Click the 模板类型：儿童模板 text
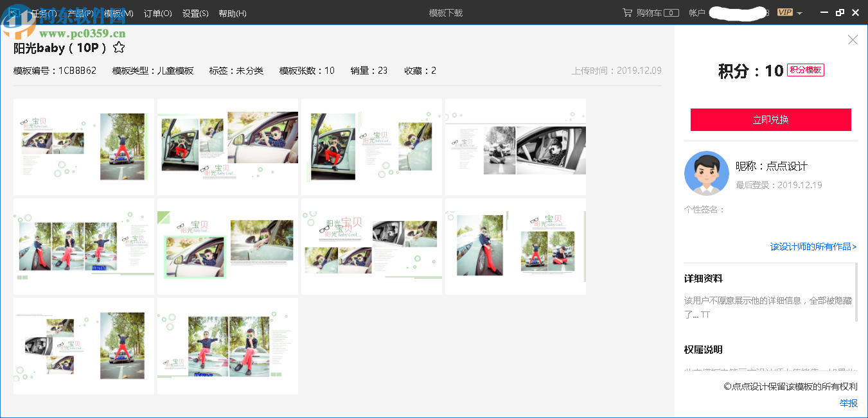Image resolution: width=868 pixels, height=418 pixels. 153,71
